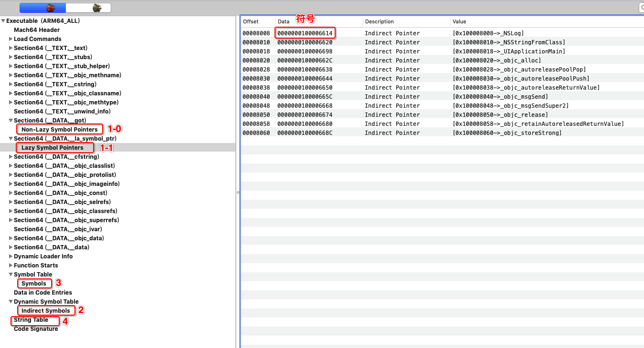Open the Code Signature entry
This screenshot has width=644, height=348.
[36, 329]
